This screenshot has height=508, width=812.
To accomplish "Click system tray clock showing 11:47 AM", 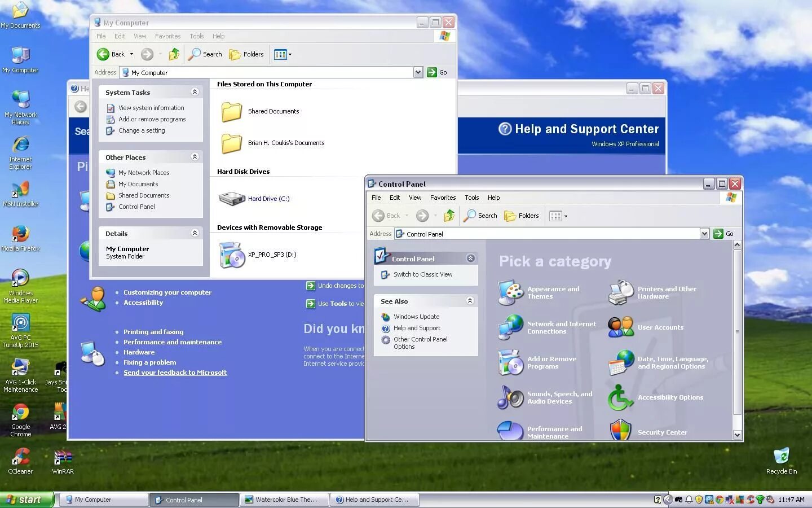I will pyautogui.click(x=792, y=500).
